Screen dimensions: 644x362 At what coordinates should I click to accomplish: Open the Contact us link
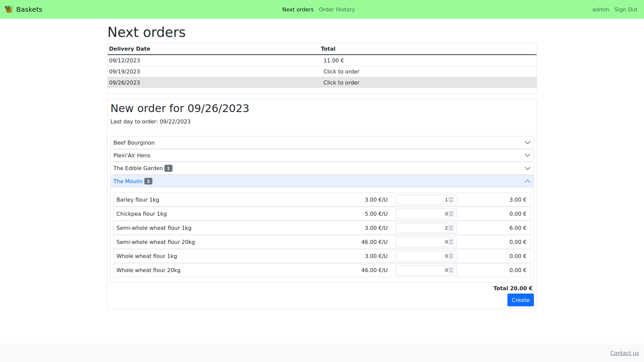[x=624, y=353]
